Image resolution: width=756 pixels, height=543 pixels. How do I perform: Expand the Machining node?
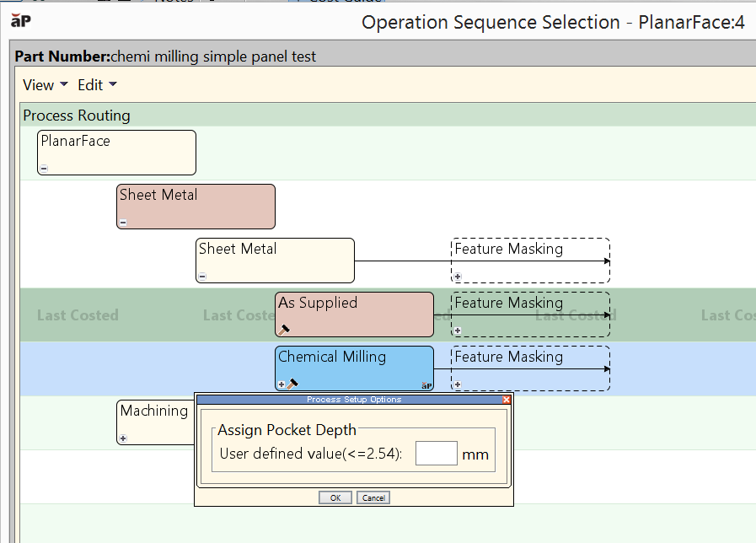123,438
